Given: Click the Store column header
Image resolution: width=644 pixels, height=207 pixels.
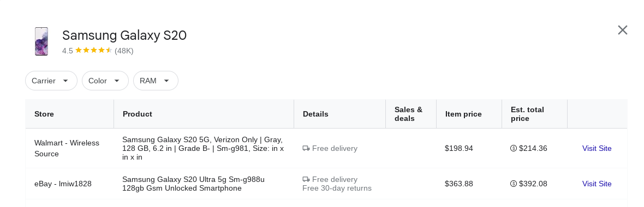Looking at the screenshot, I should click(x=44, y=114).
